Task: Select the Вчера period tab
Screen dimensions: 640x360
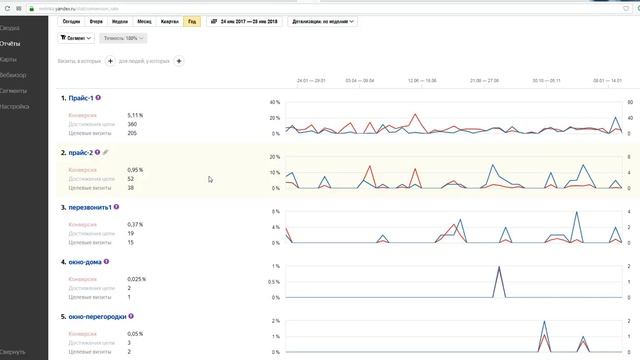Action: (x=96, y=21)
